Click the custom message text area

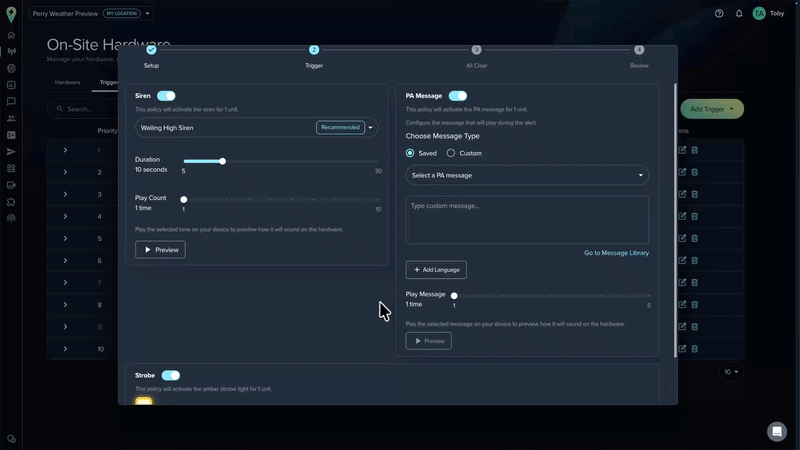coord(527,220)
